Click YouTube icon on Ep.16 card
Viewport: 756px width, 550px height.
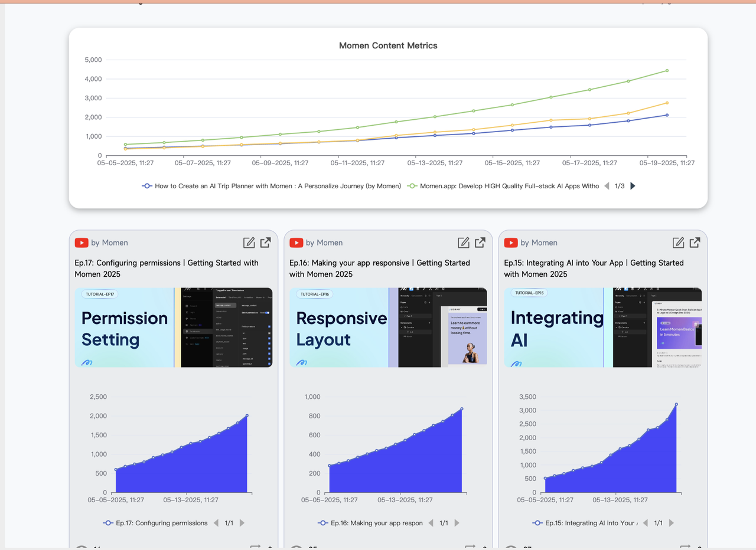pyautogui.click(x=296, y=243)
